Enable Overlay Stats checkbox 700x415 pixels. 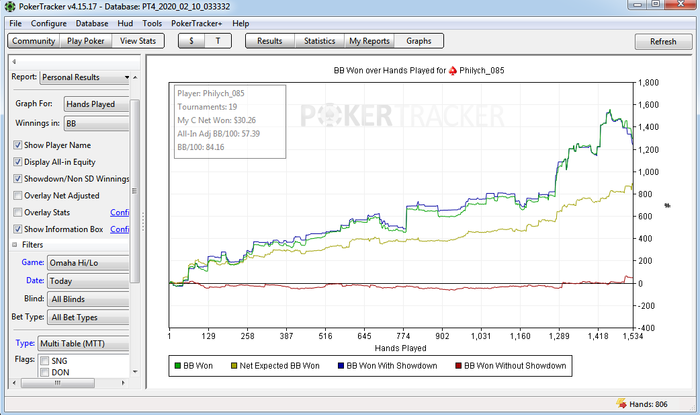[18, 212]
